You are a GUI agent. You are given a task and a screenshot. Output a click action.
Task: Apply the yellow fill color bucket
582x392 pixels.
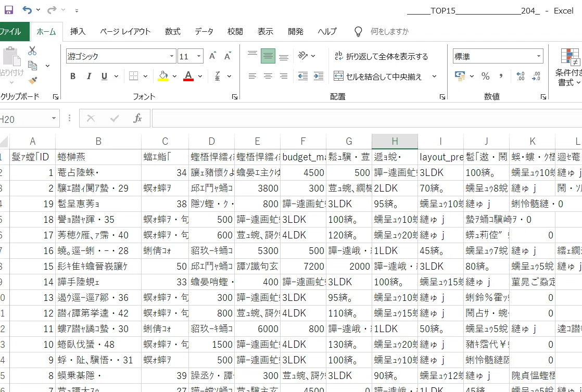163,76
